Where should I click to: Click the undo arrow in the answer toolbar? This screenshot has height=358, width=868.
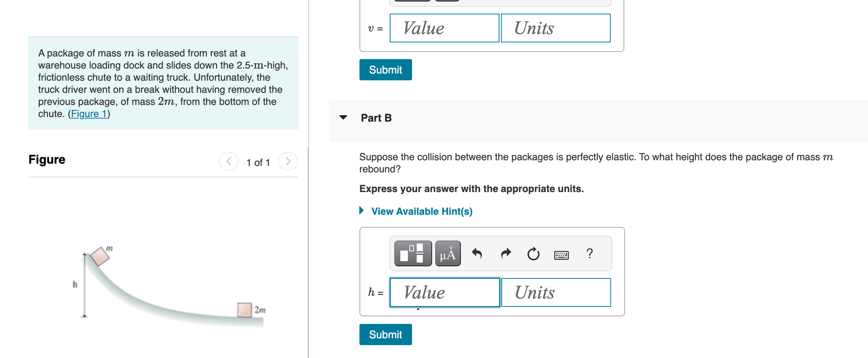point(478,254)
